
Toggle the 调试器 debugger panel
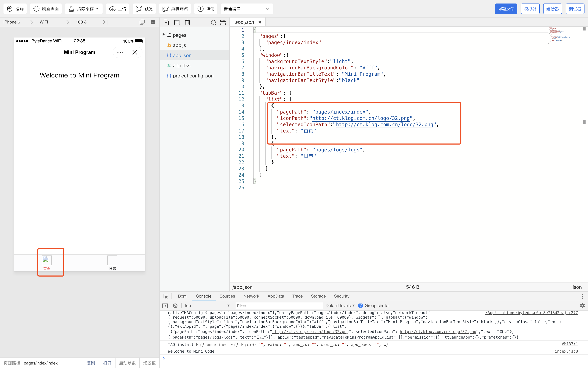pos(575,9)
